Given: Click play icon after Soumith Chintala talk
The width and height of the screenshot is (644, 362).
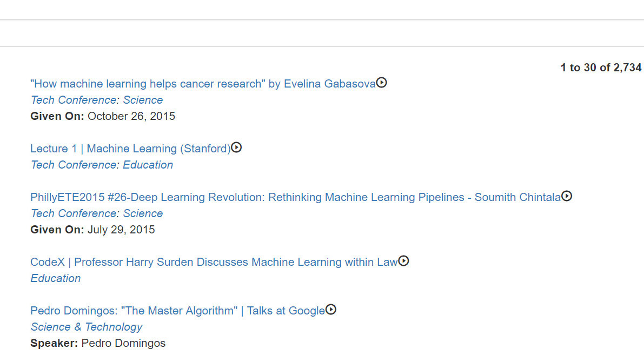Looking at the screenshot, I should [x=567, y=196].
